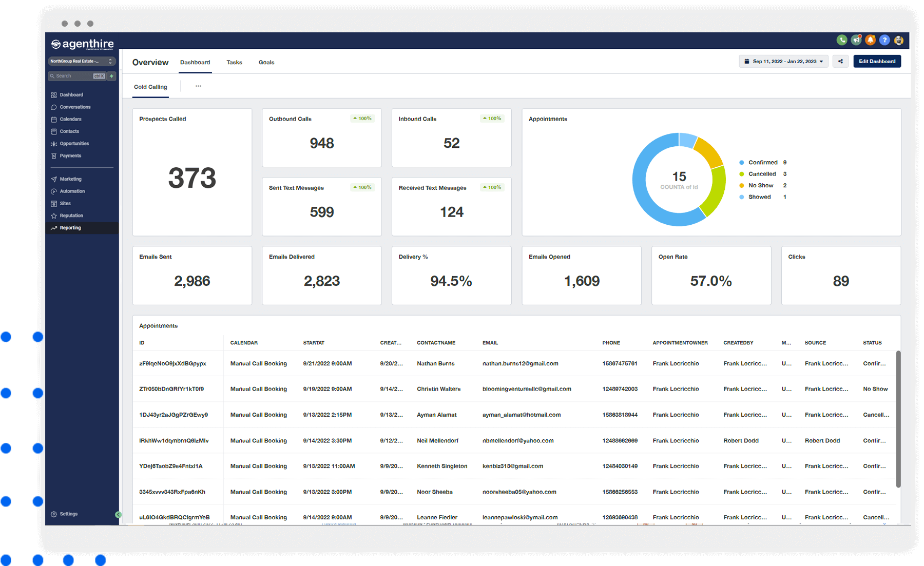Open the three-dots menu beside Cold Calling
The image size is (924, 566).
pos(198,86)
